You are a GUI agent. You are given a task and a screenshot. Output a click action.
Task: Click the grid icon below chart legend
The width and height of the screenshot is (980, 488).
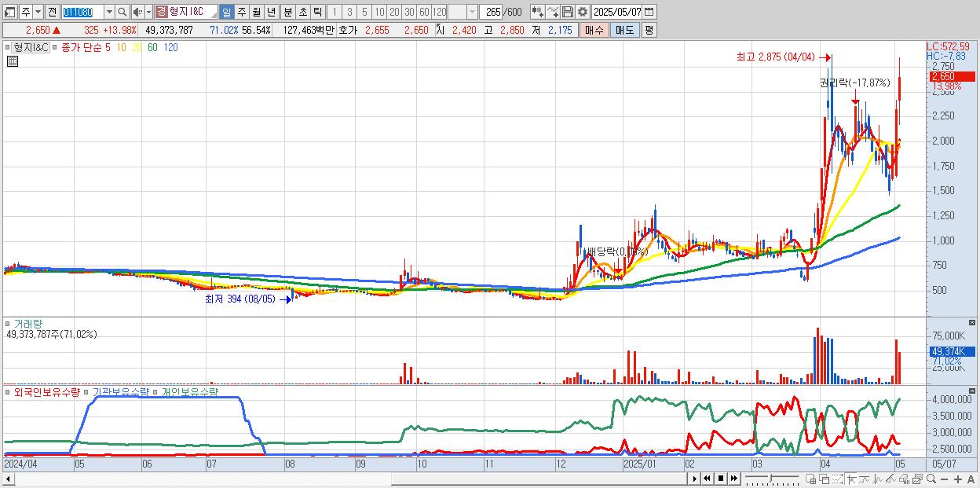pos(13,61)
